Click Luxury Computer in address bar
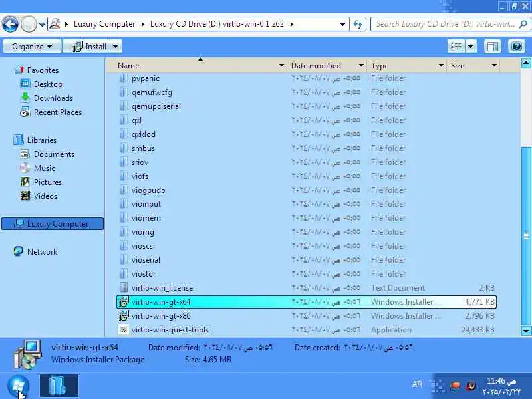The image size is (532, 399). click(104, 24)
